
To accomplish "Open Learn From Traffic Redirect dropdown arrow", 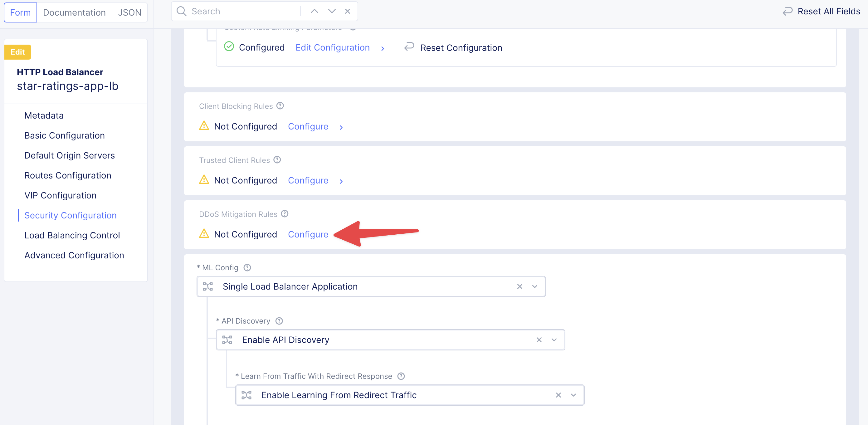I will [x=573, y=395].
